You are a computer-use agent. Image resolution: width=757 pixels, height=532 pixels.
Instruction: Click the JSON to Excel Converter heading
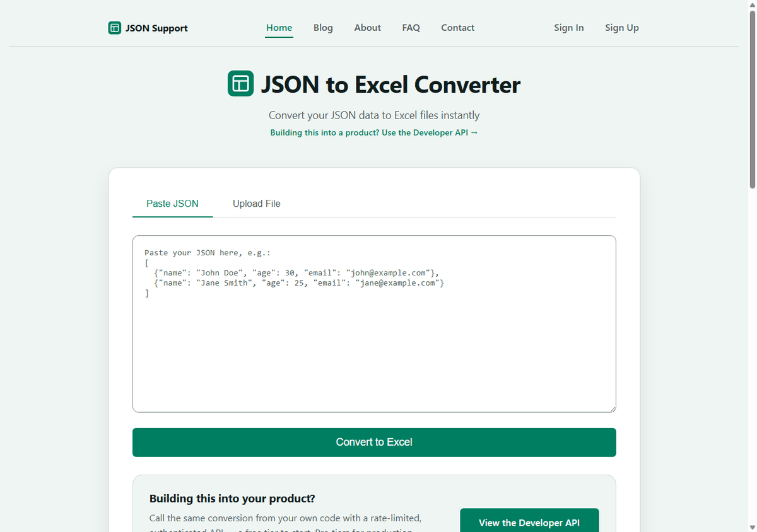[x=390, y=84]
